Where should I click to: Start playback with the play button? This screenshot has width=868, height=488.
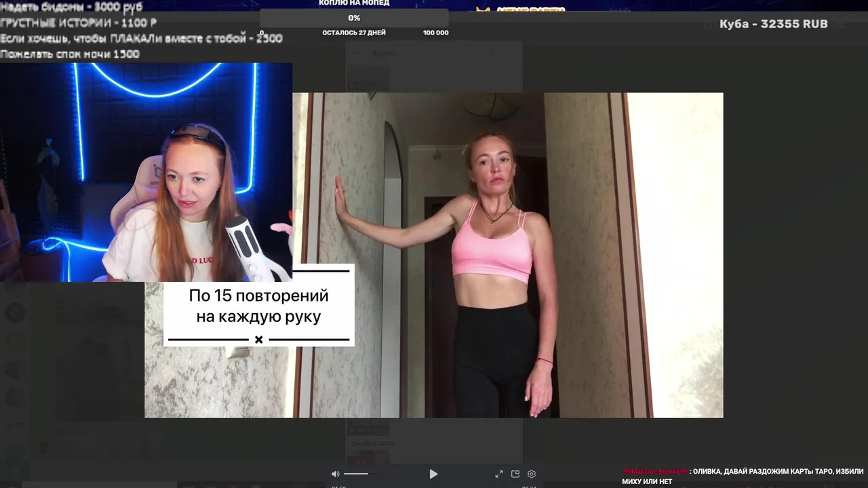[433, 474]
